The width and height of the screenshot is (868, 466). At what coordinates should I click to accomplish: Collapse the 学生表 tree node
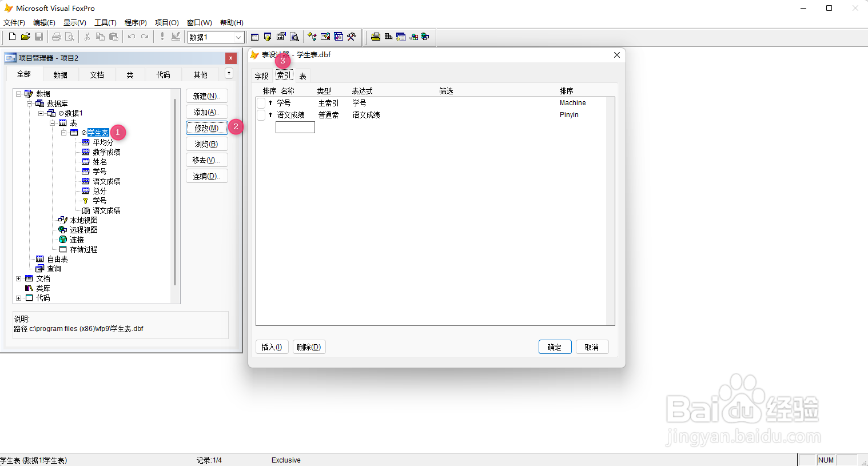65,132
